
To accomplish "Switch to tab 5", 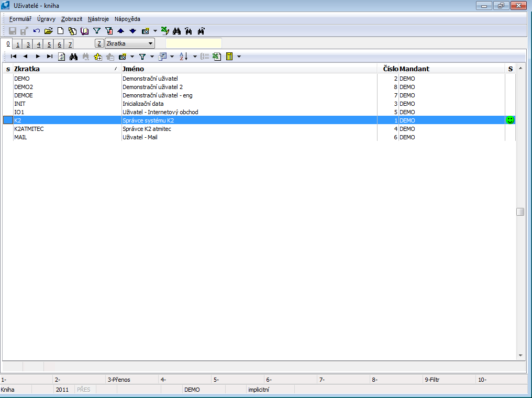I will tap(49, 45).
